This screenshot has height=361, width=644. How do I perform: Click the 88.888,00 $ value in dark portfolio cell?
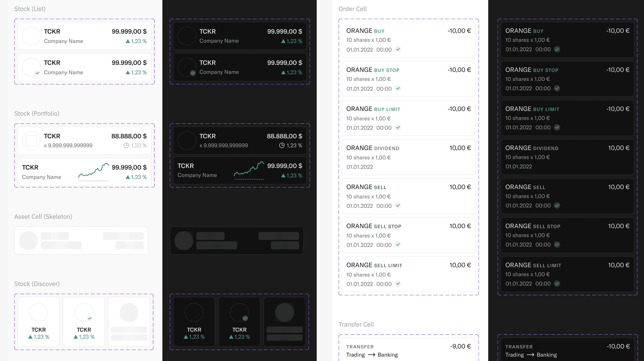point(284,136)
